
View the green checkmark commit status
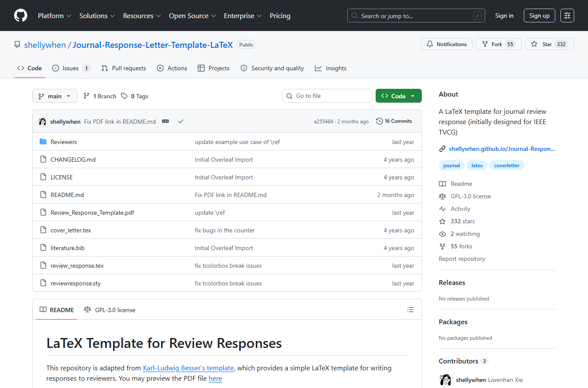click(181, 121)
